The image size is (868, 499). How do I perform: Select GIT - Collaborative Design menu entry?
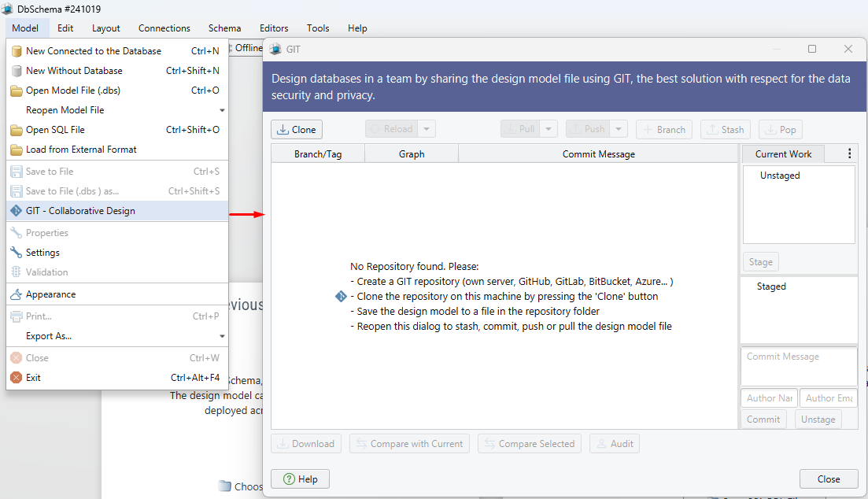click(x=117, y=211)
